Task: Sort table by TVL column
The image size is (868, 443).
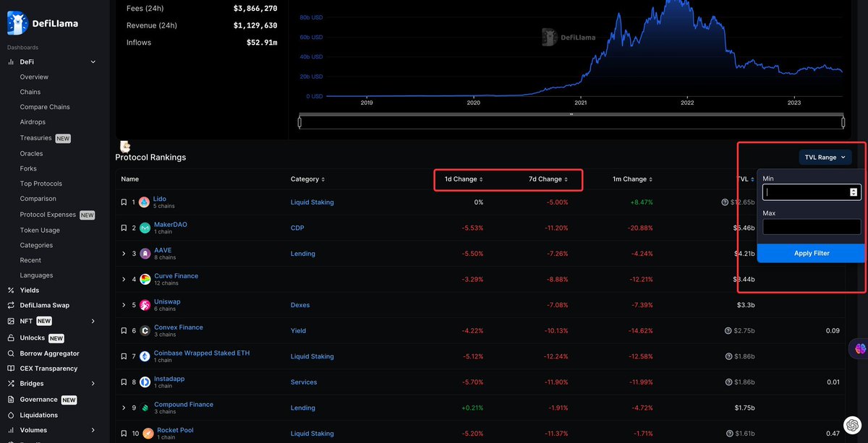Action: click(x=746, y=179)
